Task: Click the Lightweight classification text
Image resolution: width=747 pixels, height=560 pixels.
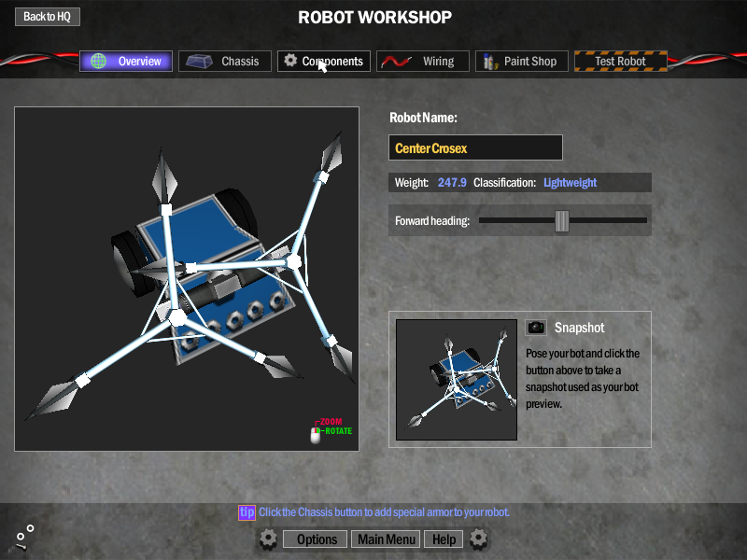Action: [570, 182]
